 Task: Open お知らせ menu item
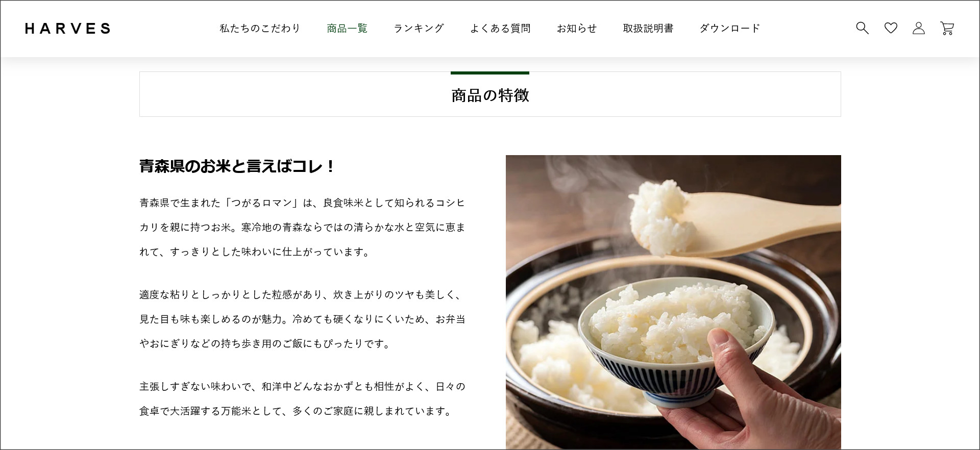pos(577,29)
